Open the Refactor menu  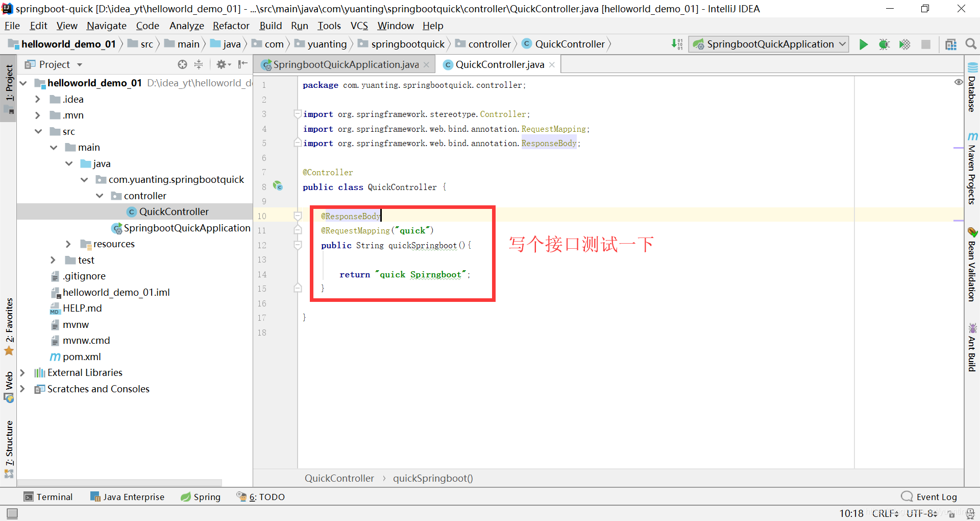(x=231, y=26)
